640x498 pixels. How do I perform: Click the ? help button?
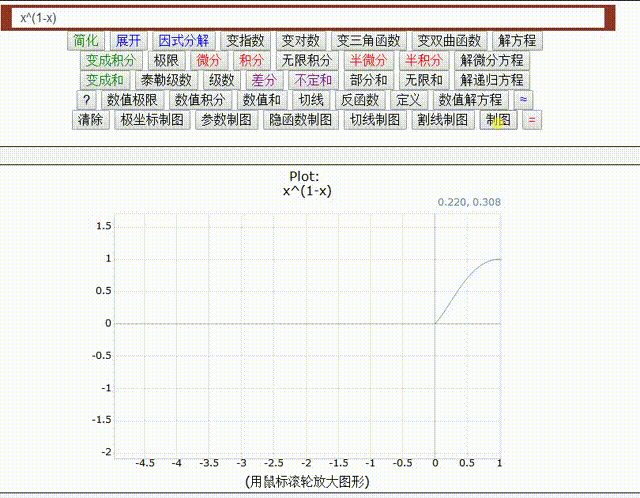point(87,100)
